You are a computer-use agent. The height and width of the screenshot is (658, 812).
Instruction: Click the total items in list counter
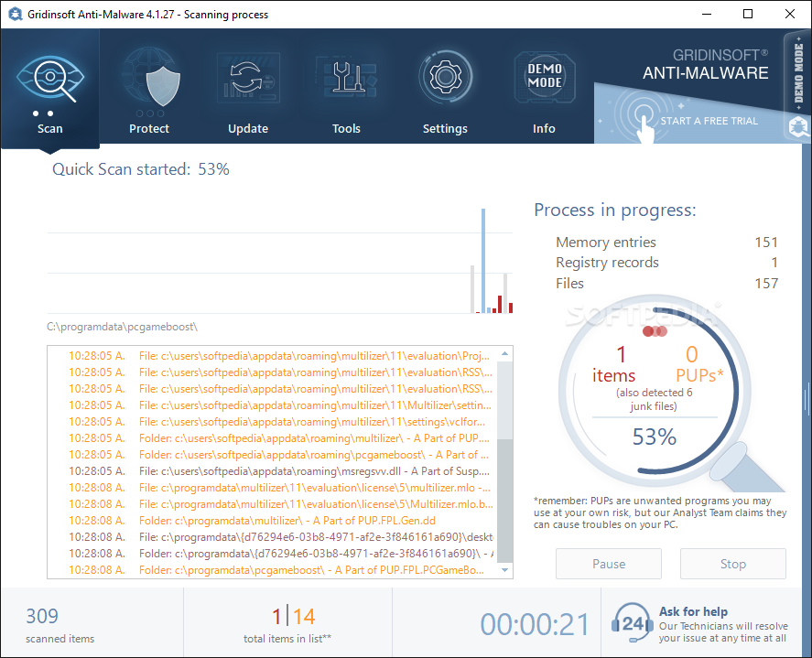[x=287, y=624]
